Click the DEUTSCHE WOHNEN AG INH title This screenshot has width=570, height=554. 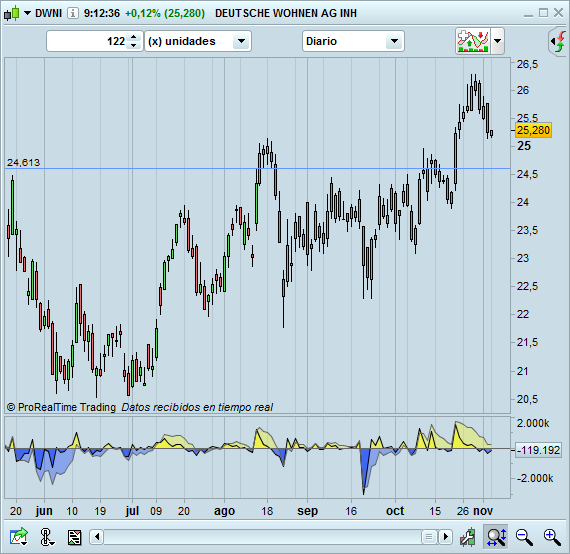286,13
